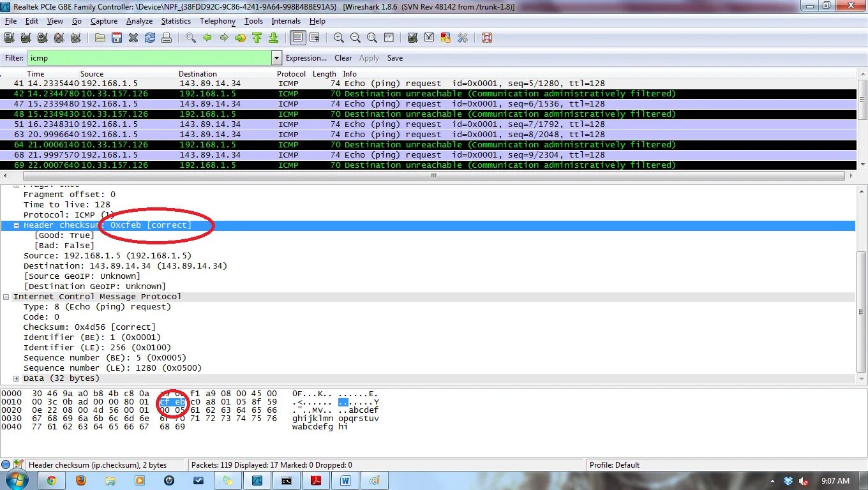Open the Statistics menu
The width and height of the screenshot is (868, 490).
pyautogui.click(x=176, y=21)
